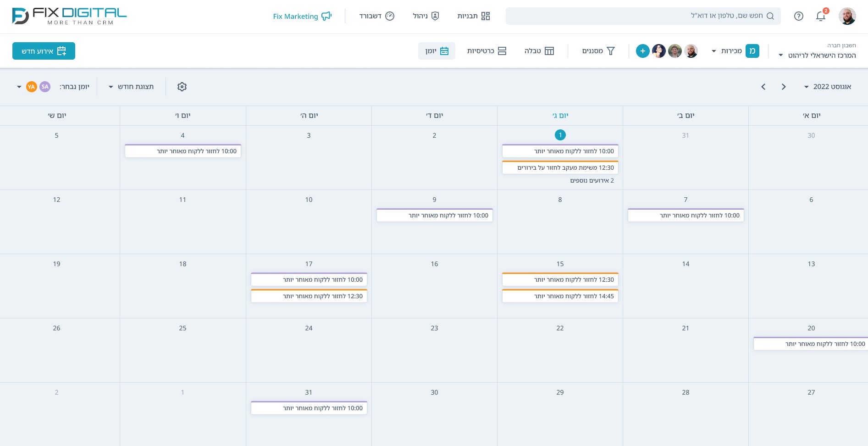Switch to the יומן calendar view tab
Viewport: 868px width, 446px height.
click(437, 51)
